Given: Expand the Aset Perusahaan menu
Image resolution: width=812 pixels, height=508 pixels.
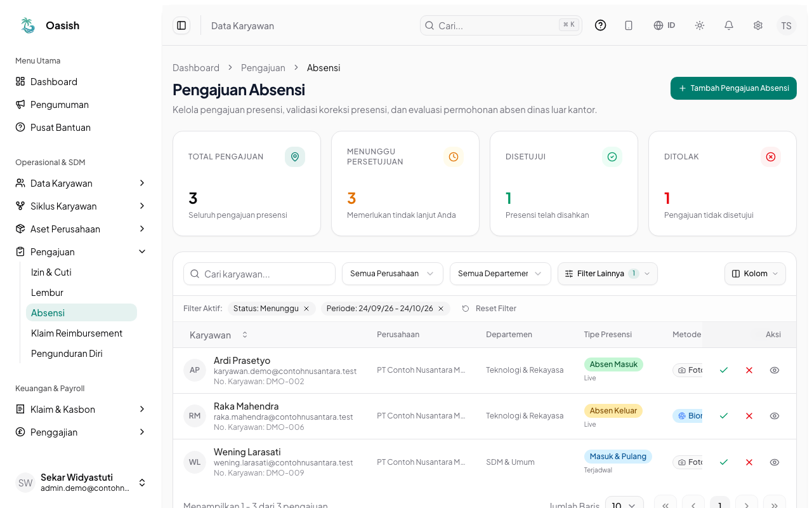Looking at the screenshot, I should (81, 229).
